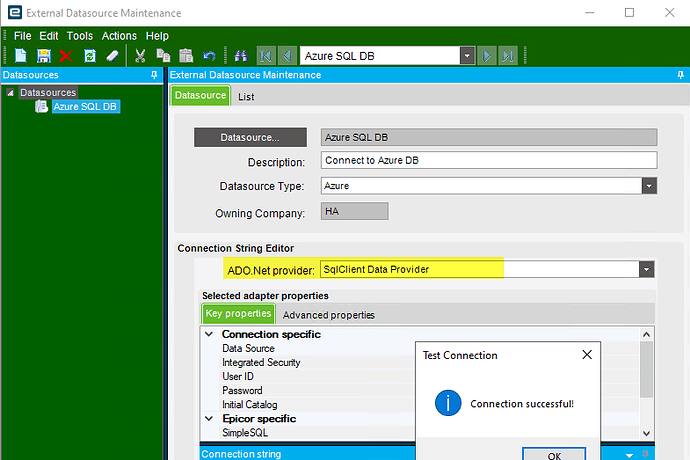
Task: Click the Description input field
Action: click(x=489, y=160)
